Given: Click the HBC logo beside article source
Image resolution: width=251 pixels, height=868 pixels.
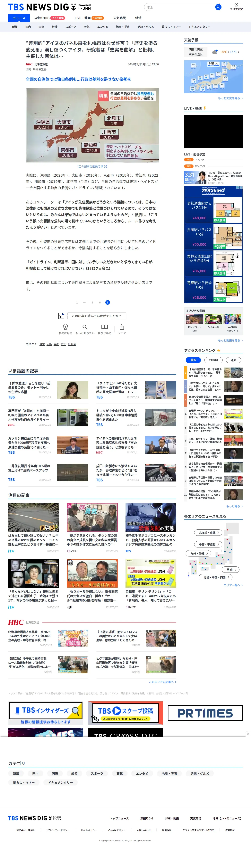Looking at the screenshot, I should tap(29, 64).
